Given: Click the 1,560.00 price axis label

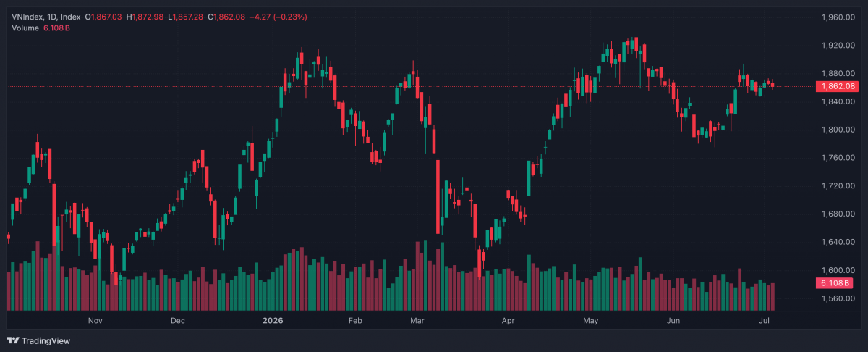Looking at the screenshot, I should 840,298.
